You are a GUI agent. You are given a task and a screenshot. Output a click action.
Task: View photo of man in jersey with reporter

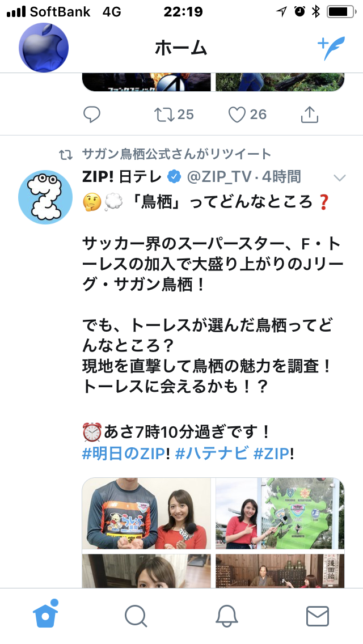[146, 514]
